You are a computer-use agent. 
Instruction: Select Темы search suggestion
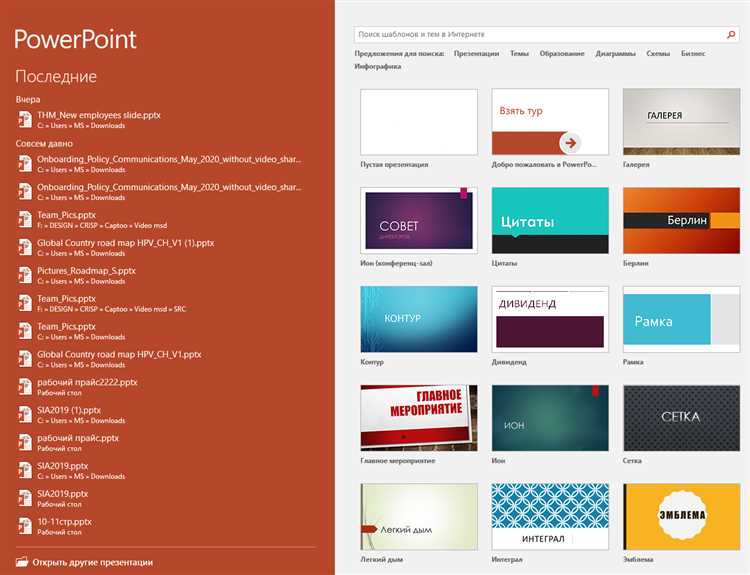519,54
